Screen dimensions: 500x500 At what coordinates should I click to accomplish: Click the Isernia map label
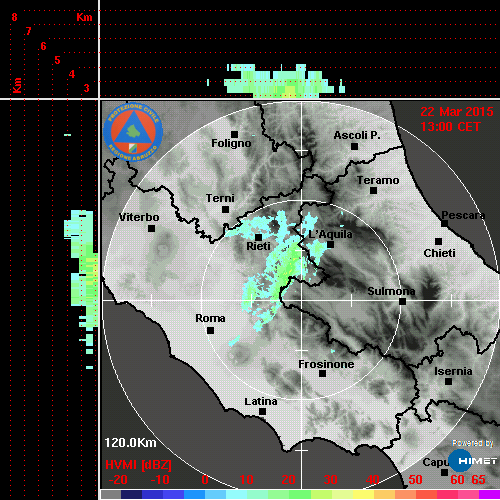pyautogui.click(x=453, y=371)
